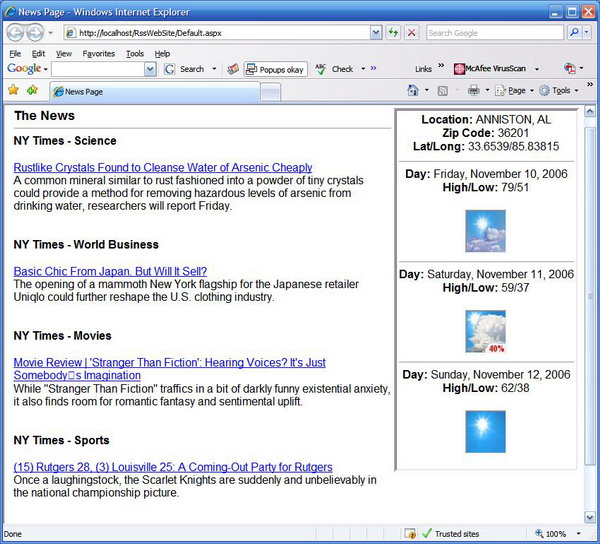Open the View menu
The image size is (600, 544).
tap(64, 54)
